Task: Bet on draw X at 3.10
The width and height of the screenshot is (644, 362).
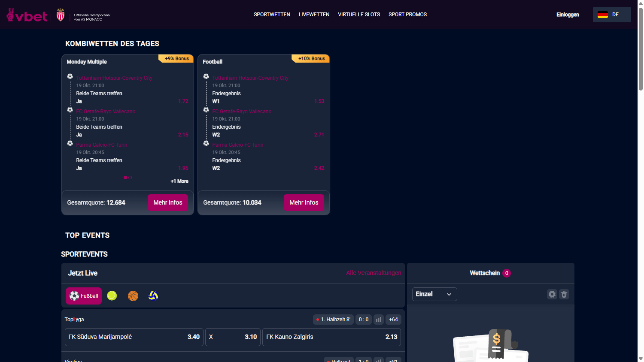Action: pyautogui.click(x=233, y=337)
